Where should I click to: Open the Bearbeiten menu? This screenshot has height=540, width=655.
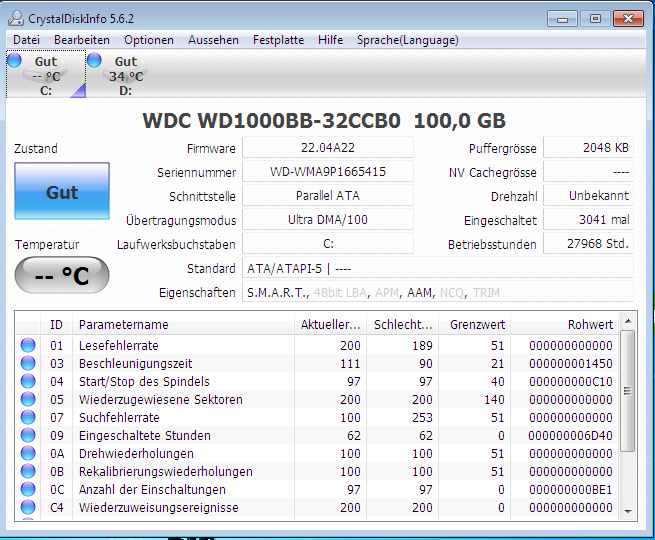(x=82, y=40)
